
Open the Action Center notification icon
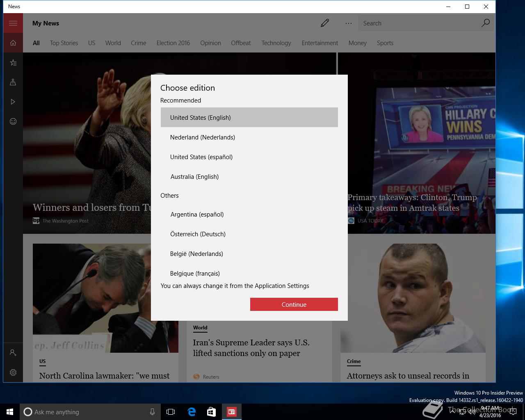click(x=513, y=412)
